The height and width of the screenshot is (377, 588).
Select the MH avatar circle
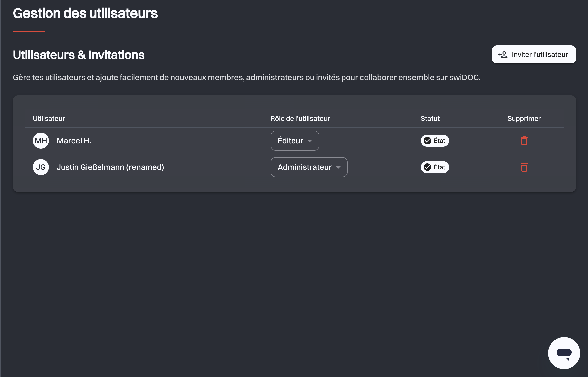[x=41, y=141]
